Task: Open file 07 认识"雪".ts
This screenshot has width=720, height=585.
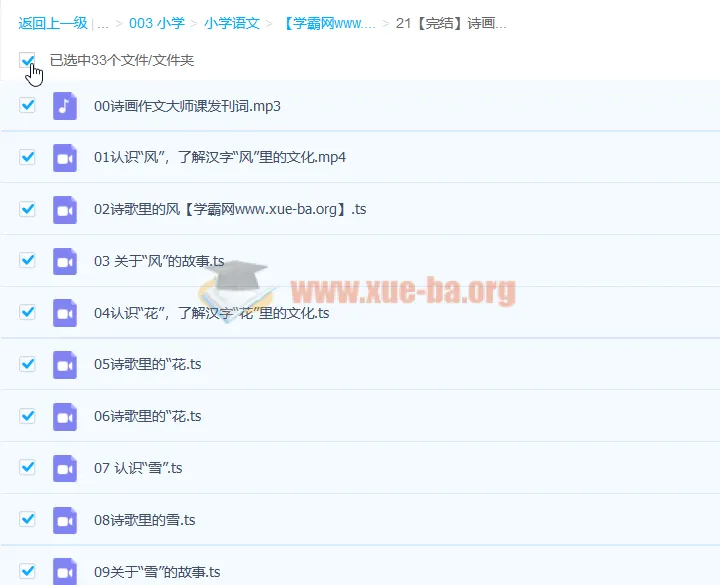Action: coord(138,468)
